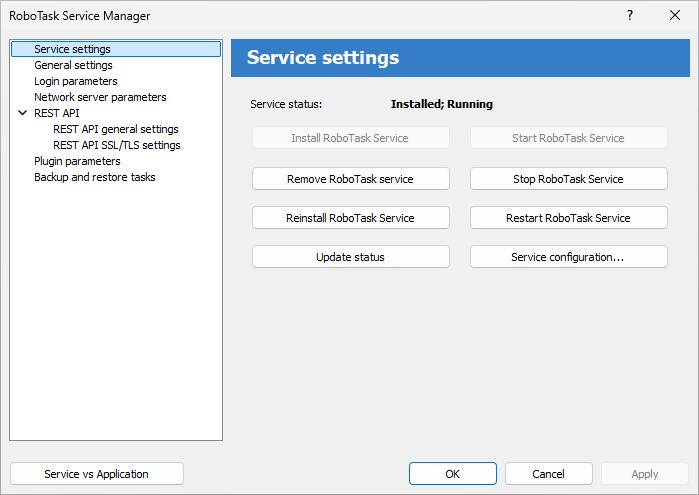Confirm with the OK button
Screen dimensions: 699x495
tap(452, 474)
